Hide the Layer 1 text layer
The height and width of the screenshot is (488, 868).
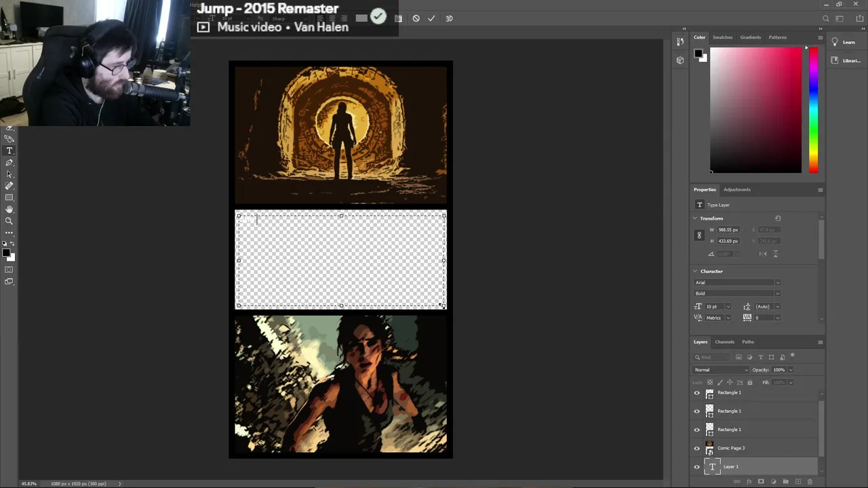pos(696,466)
